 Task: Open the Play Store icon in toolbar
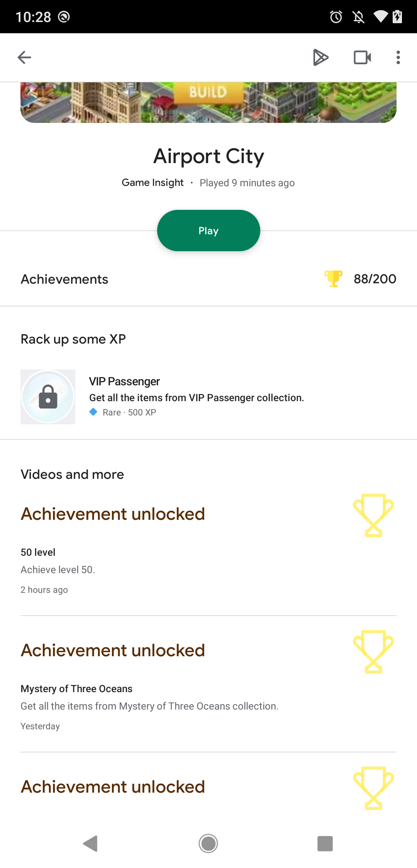320,58
